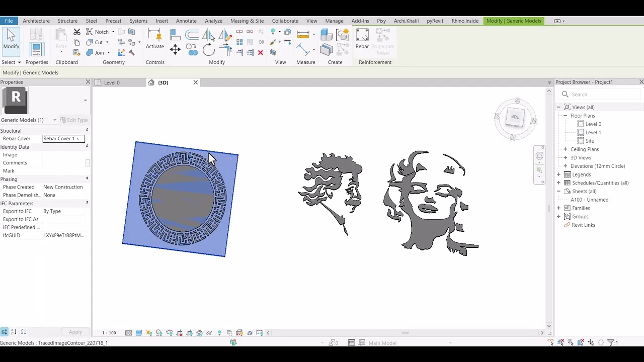Toggle Select Underlay Elements icon
The height and width of the screenshot is (362, 644).
560,342
